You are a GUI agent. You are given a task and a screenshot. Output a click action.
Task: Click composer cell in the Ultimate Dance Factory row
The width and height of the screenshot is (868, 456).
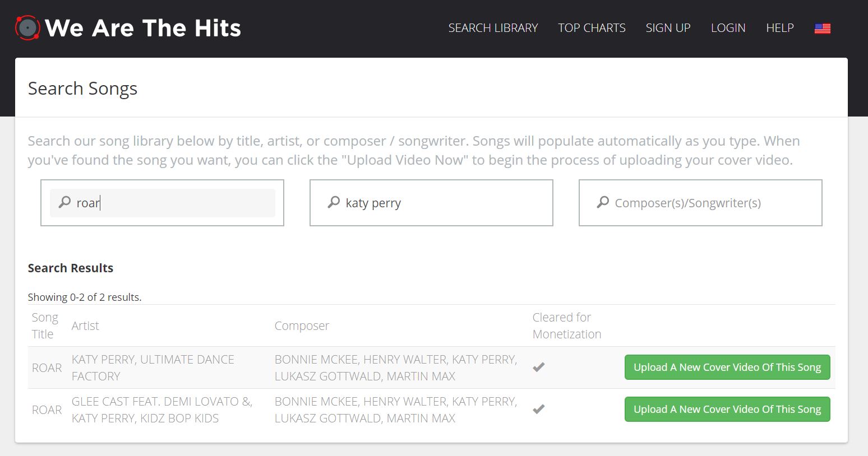(396, 367)
